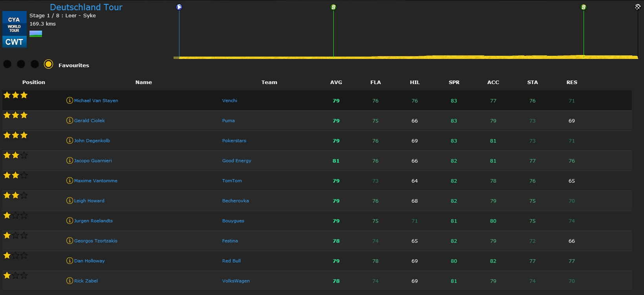Click the 169.3 kms distance text
The height and width of the screenshot is (295, 644).
click(x=42, y=24)
